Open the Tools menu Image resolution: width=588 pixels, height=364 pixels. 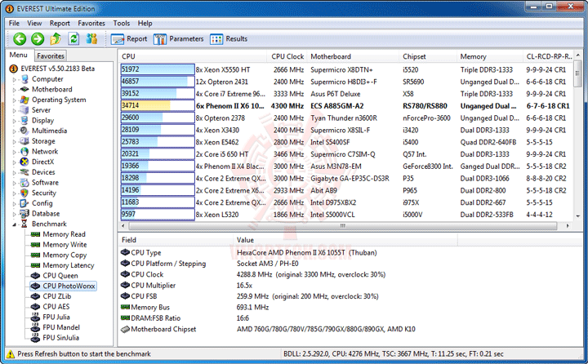coord(122,23)
